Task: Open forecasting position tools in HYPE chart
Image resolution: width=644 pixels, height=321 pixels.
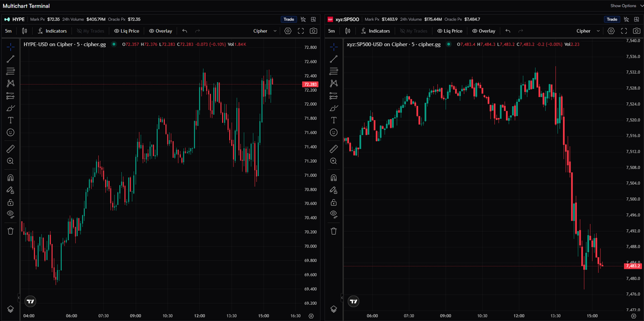Action: tap(10, 96)
